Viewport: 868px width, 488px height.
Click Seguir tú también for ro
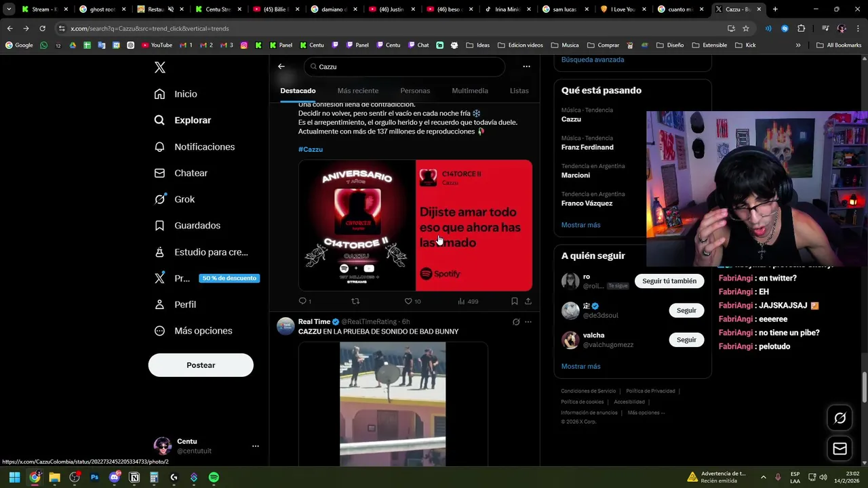pyautogui.click(x=669, y=281)
